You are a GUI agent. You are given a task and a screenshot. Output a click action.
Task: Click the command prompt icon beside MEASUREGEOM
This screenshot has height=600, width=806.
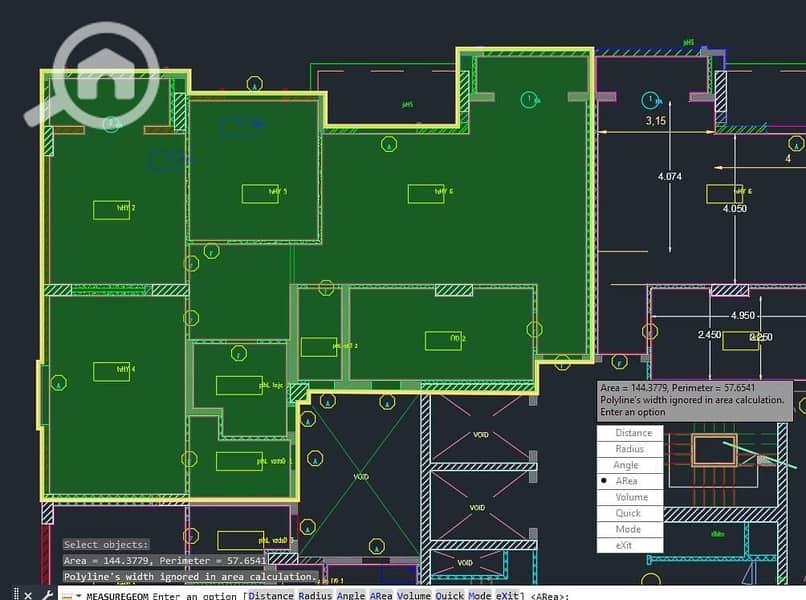(x=67, y=596)
